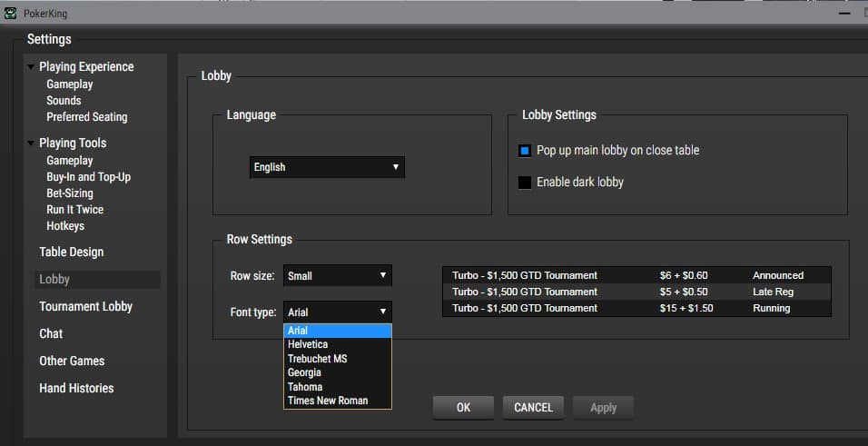Click the CANCEL button
The height and width of the screenshot is (446, 868).
click(533, 408)
